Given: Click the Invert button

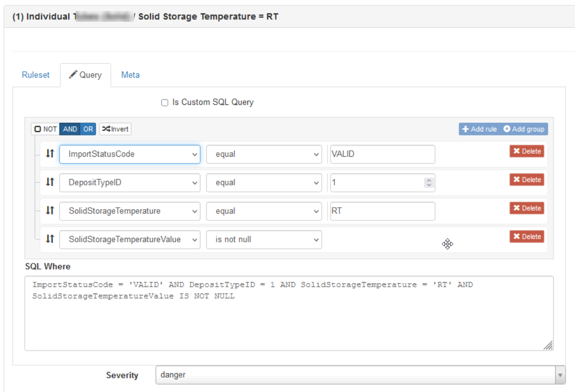Looking at the screenshot, I should [115, 129].
